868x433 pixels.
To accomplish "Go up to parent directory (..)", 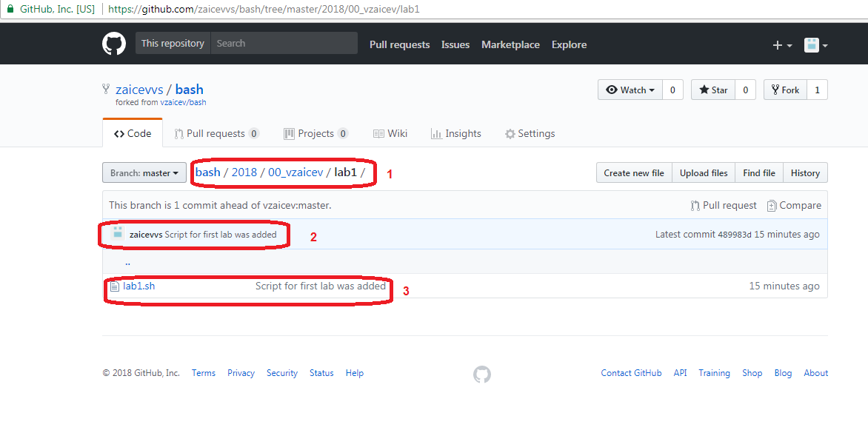I will (128, 262).
